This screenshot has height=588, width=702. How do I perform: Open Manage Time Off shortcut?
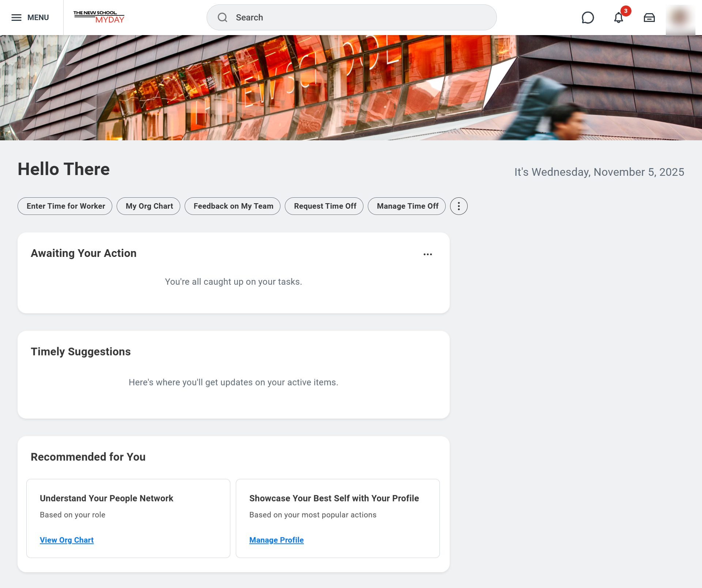click(407, 206)
